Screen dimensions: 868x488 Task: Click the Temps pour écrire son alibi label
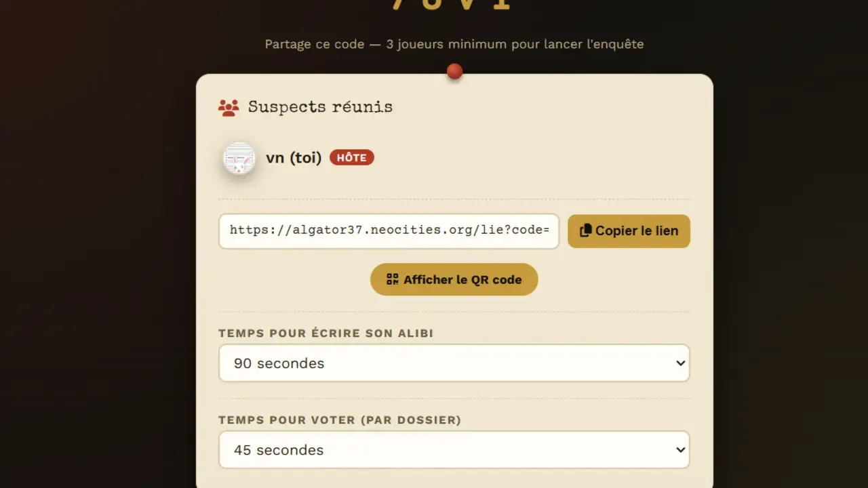pyautogui.click(x=325, y=333)
